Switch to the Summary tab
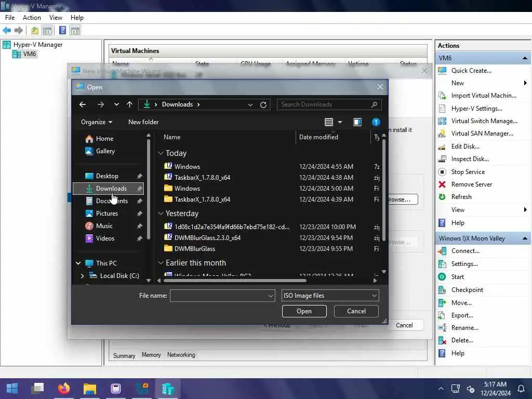Viewport: 532px width, 399px height. pos(124,355)
